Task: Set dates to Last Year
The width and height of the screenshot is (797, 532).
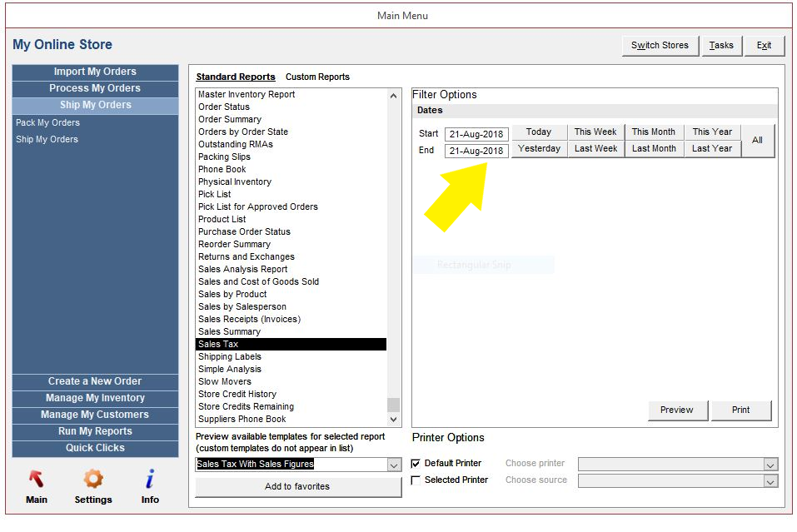Action: 712,149
